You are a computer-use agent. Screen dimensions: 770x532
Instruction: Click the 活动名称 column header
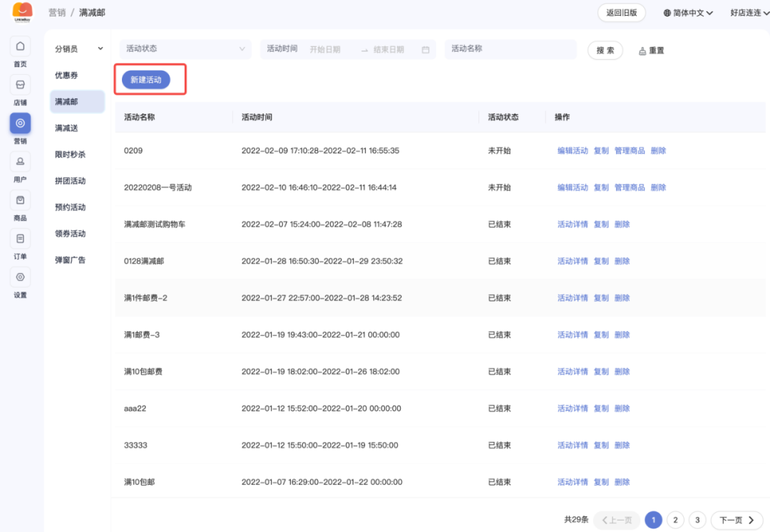pos(140,118)
